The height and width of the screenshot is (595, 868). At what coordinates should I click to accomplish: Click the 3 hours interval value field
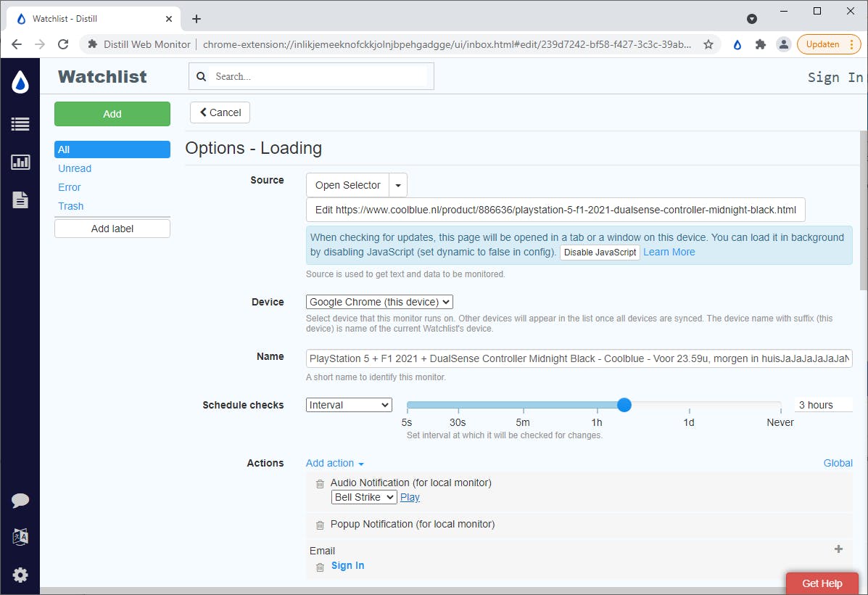(x=824, y=405)
